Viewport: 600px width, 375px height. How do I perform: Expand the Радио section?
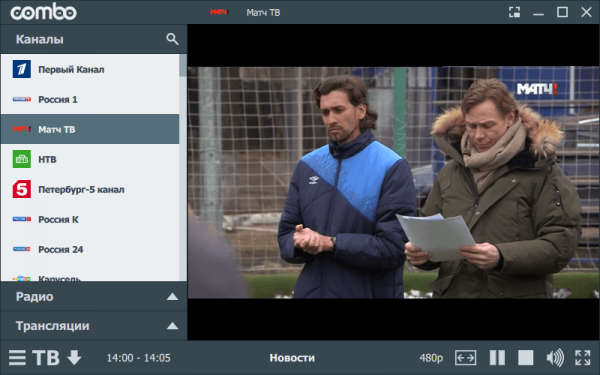click(94, 297)
